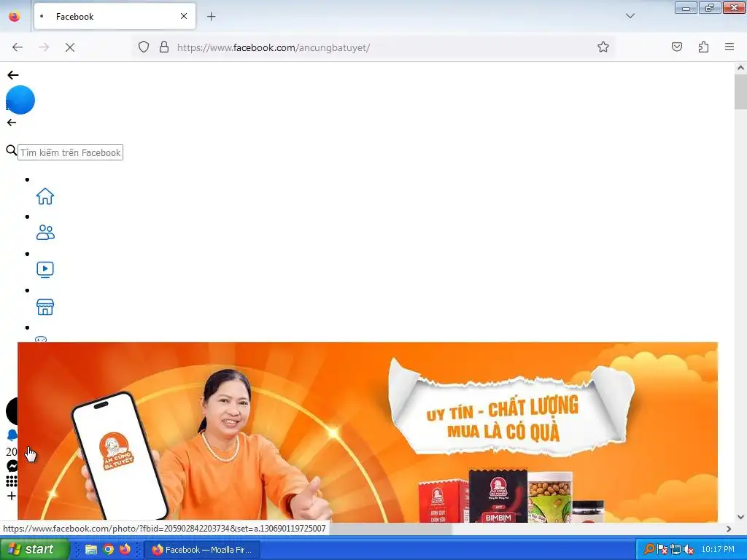Click the magnifier search icon on Facebook

pos(12,151)
